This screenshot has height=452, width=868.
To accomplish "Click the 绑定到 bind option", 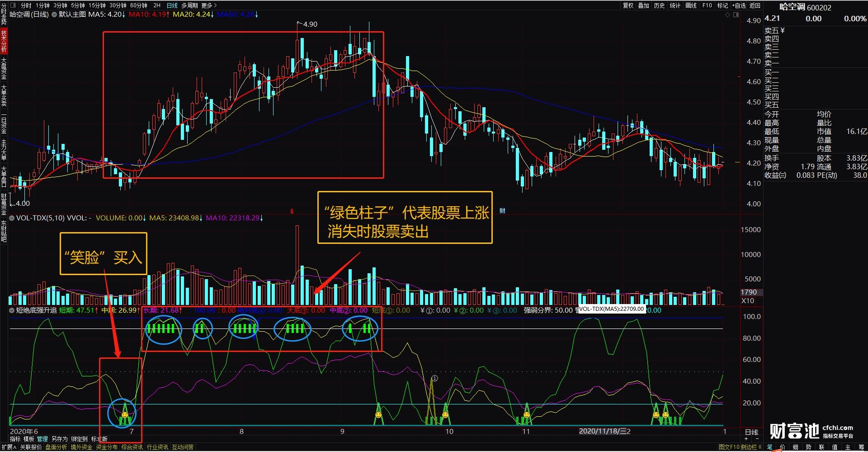I will 79,439.
